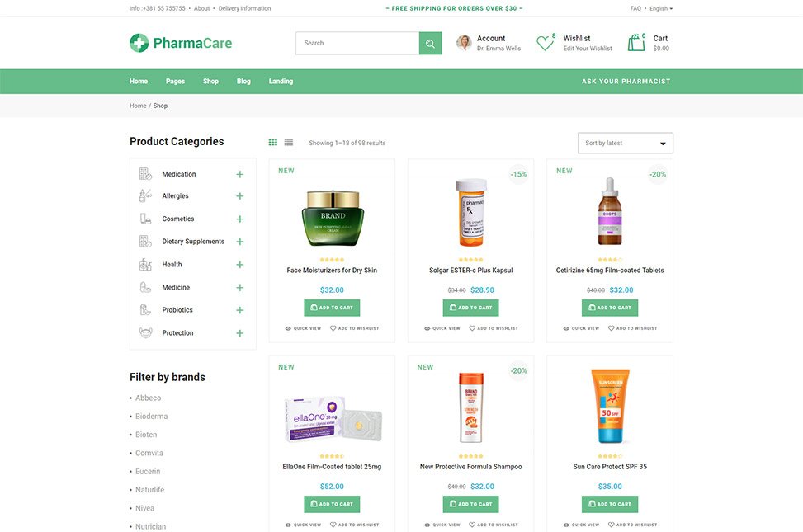Click Dr. Emma Wells account avatar
This screenshot has height=532, width=803.
click(464, 43)
